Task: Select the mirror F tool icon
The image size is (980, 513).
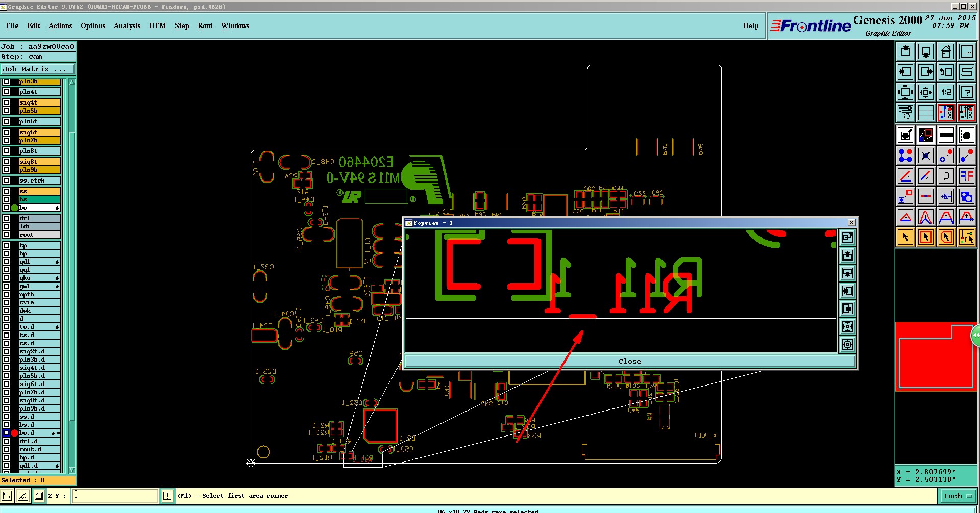Action: click(x=967, y=176)
